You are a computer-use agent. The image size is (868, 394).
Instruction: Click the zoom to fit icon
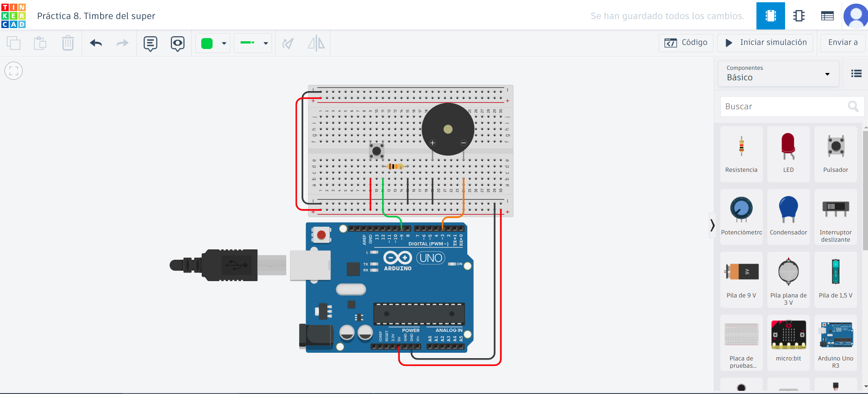[x=14, y=71]
